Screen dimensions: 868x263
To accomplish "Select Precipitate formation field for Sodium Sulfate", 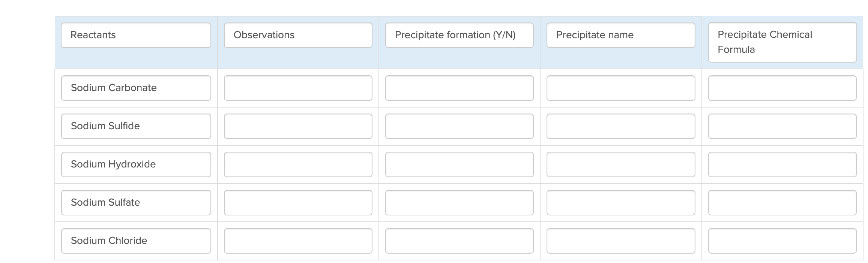I will [459, 203].
